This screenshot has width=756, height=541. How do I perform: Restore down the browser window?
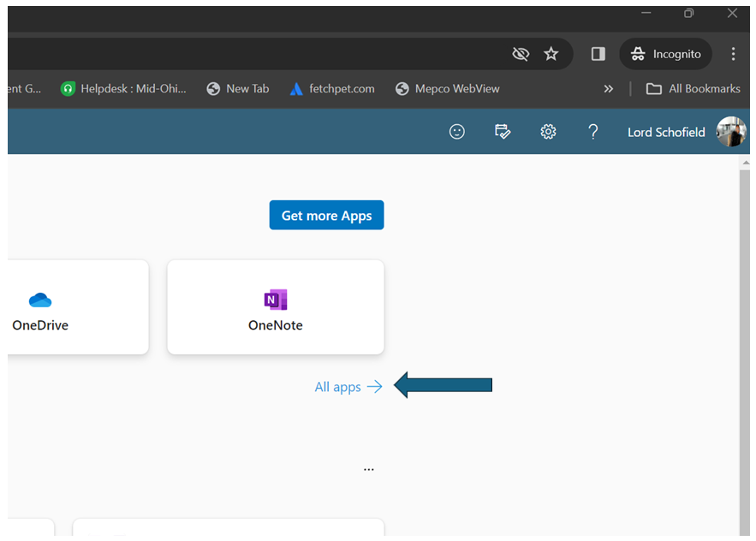pos(688,14)
